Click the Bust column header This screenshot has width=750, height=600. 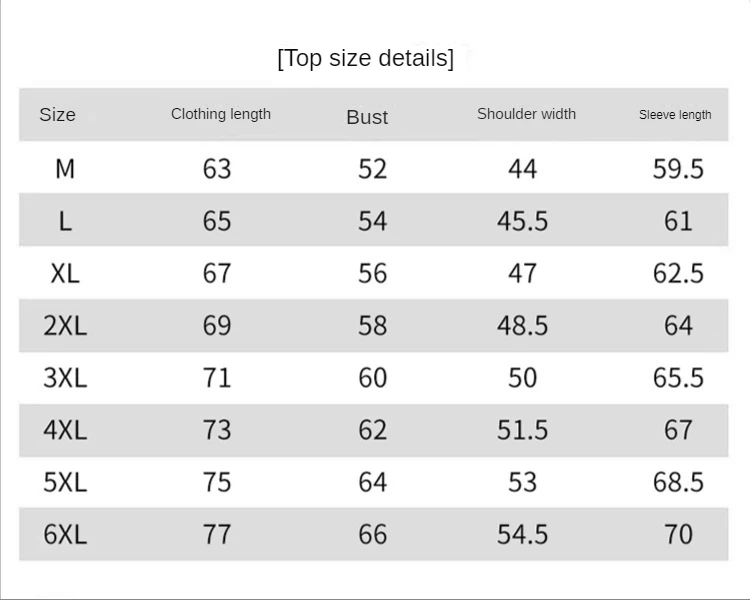pyautogui.click(x=367, y=117)
